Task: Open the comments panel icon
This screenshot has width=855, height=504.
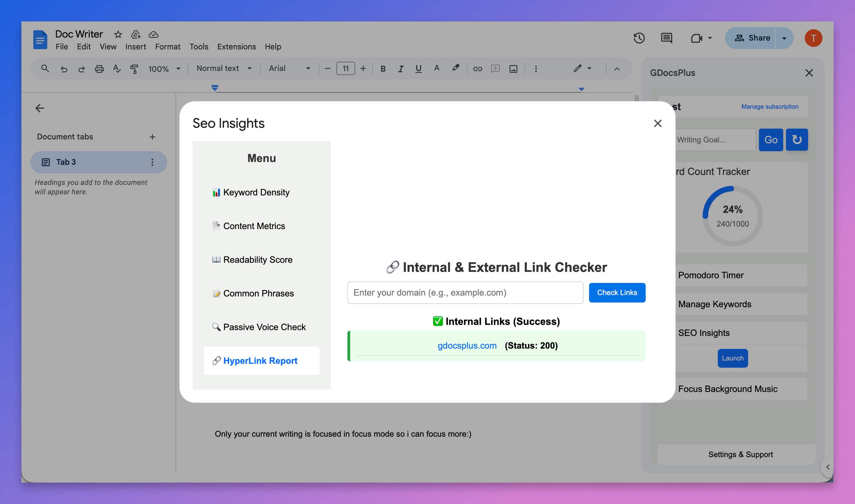Action: click(x=666, y=38)
